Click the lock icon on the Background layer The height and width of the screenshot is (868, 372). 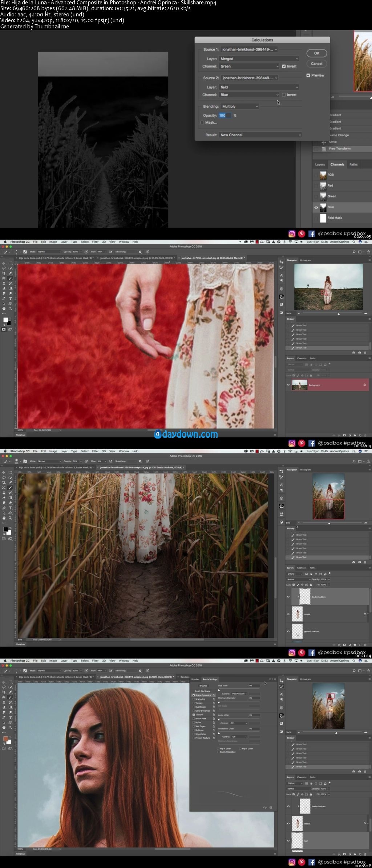point(364,385)
